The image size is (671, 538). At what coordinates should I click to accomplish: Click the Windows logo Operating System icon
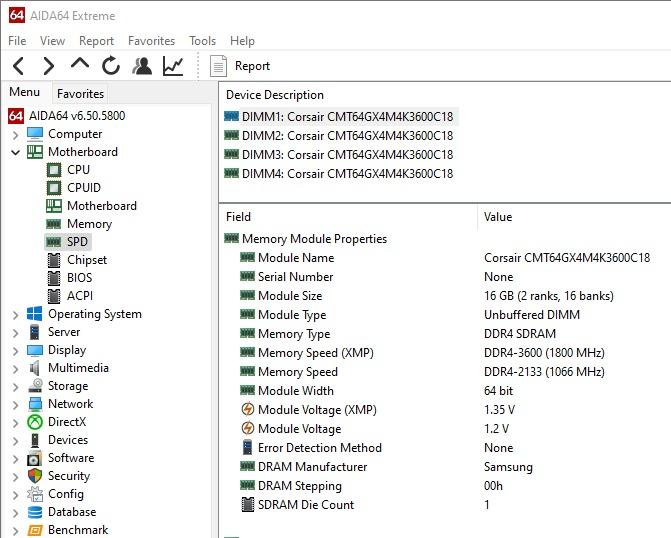pyautogui.click(x=35, y=314)
